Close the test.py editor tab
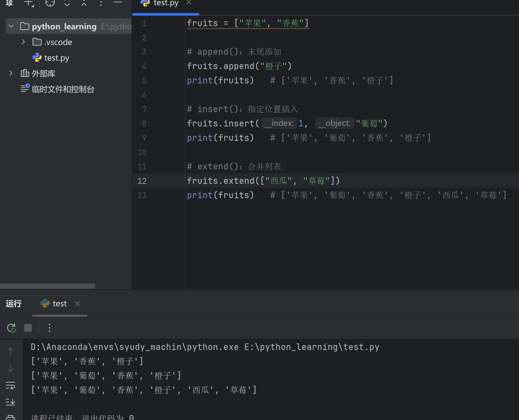 189,3
